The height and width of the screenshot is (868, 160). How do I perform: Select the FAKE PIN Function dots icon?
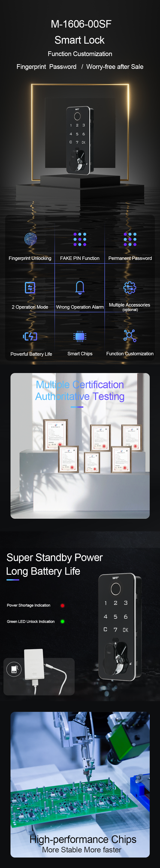point(80,239)
